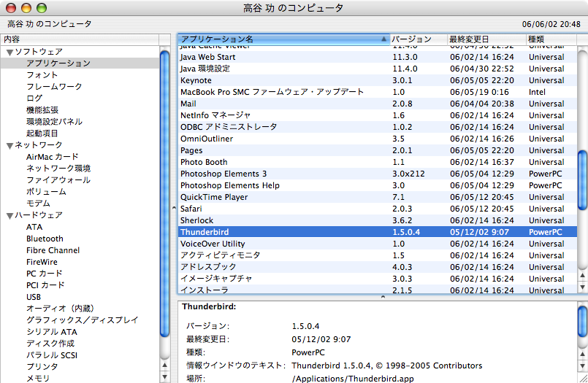Select the イメージキャプチャ row
The height and width of the screenshot is (383, 588).
coord(377,279)
